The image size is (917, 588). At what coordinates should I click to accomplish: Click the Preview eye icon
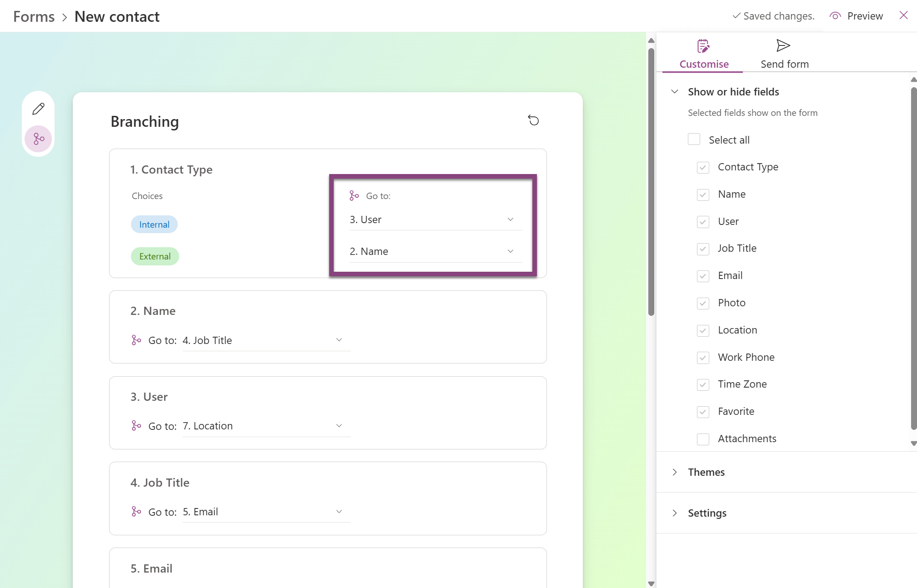835,16
